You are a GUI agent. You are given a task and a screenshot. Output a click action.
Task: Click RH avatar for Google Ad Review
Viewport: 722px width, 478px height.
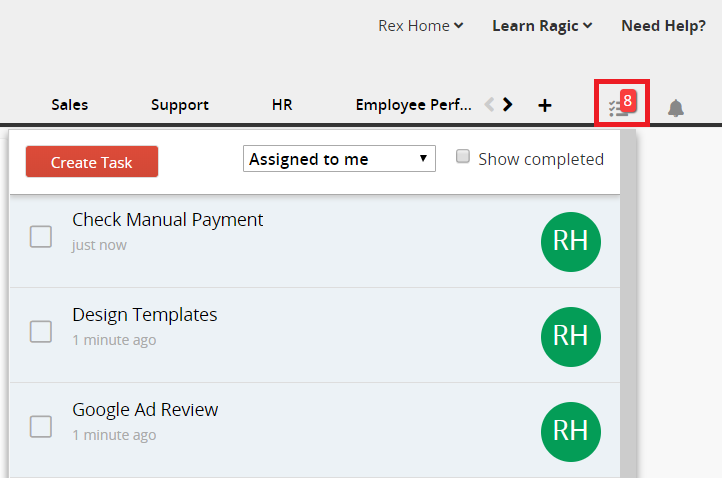pos(570,430)
